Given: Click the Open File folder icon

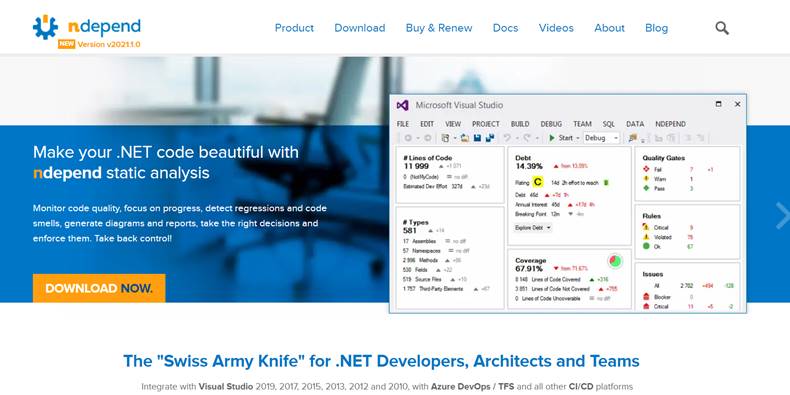Looking at the screenshot, I should pos(465,138).
